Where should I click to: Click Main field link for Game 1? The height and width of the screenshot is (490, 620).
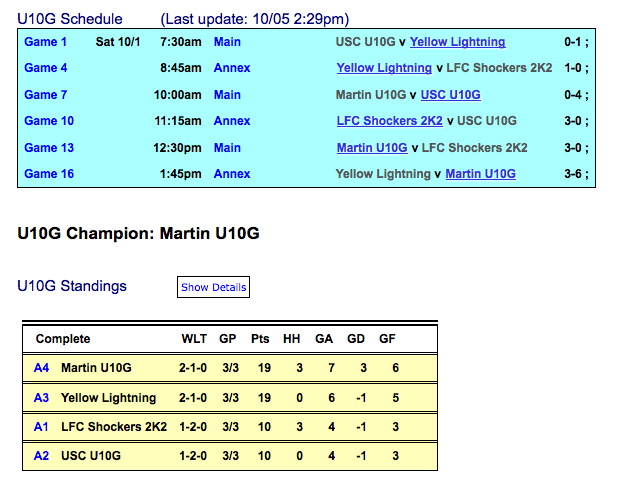pos(227,42)
